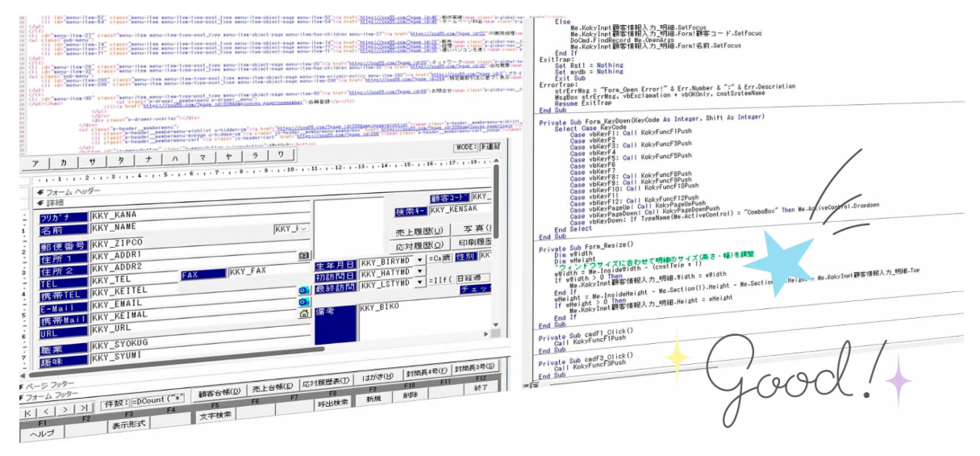Select the サ kana index tab
This screenshot has height=456, width=980.
click(90, 161)
